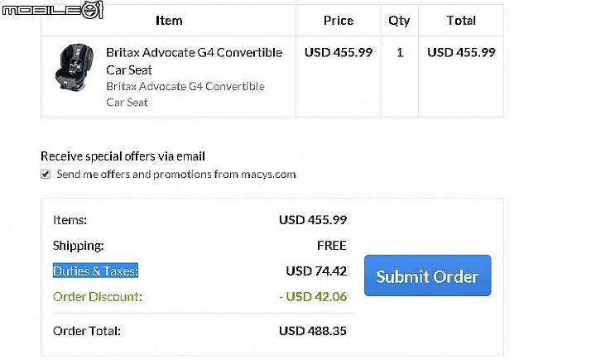Click the Britax car seat thumbnail image
Image resolution: width=596 pixels, height=364 pixels.
pos(74,67)
